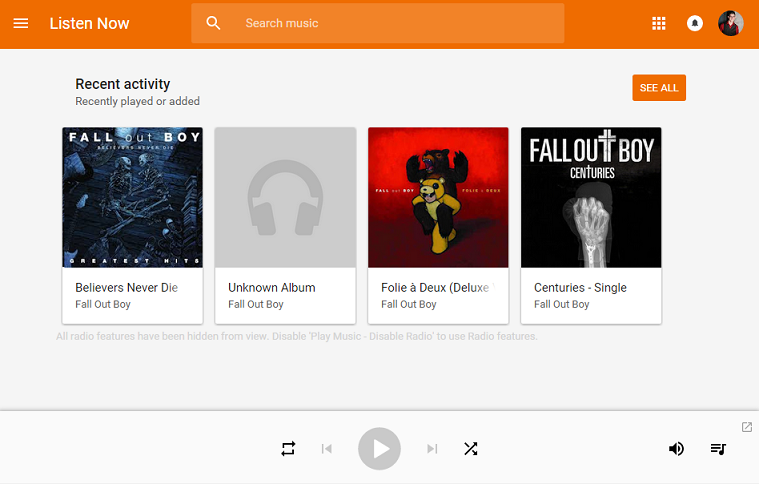
Task: Open the hamburger navigation menu
Action: click(x=20, y=23)
